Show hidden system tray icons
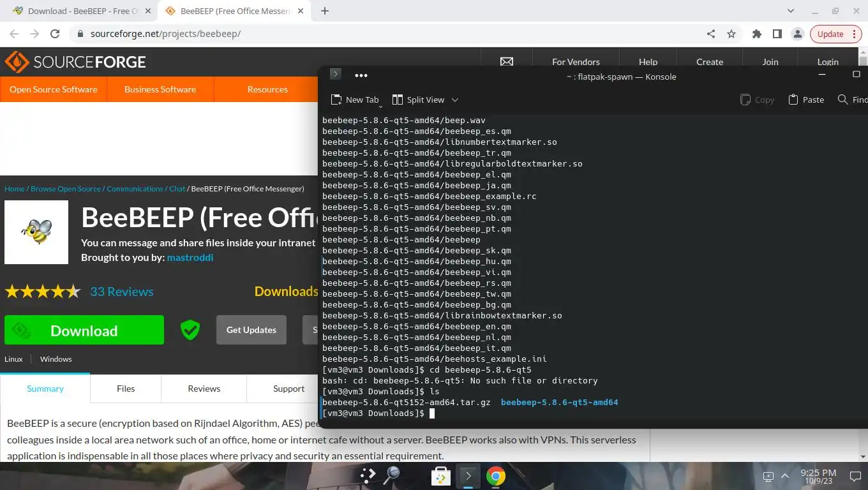Image resolution: width=868 pixels, height=490 pixels. pos(785,476)
